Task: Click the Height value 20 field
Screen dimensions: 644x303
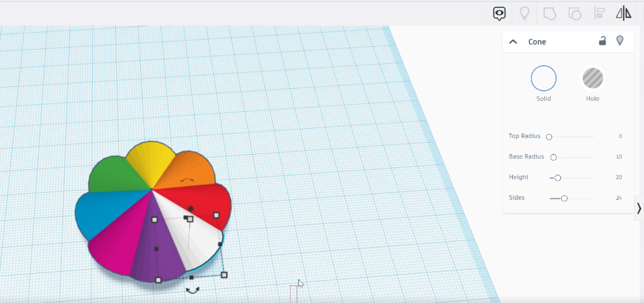Action: click(x=619, y=178)
